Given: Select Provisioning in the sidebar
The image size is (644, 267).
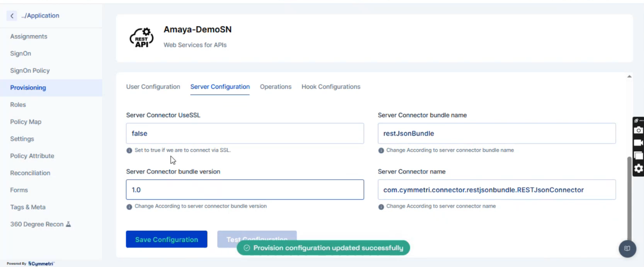Looking at the screenshot, I should [51, 88].
